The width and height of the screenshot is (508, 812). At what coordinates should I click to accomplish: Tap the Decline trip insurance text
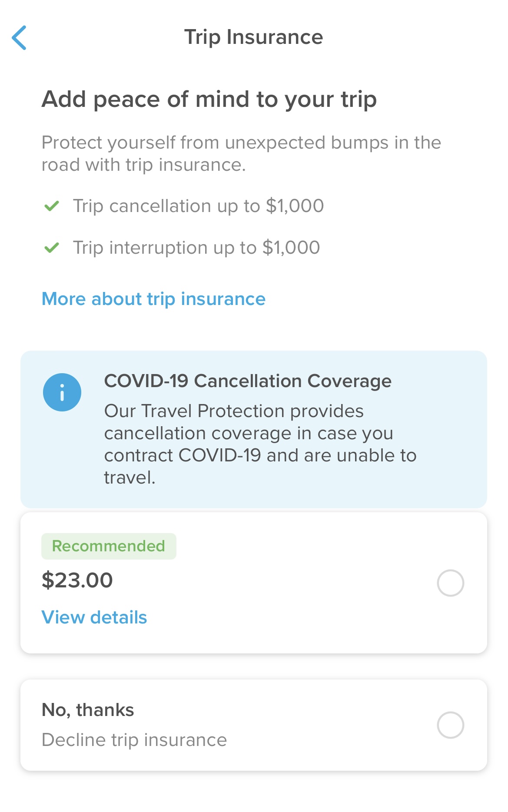point(134,740)
